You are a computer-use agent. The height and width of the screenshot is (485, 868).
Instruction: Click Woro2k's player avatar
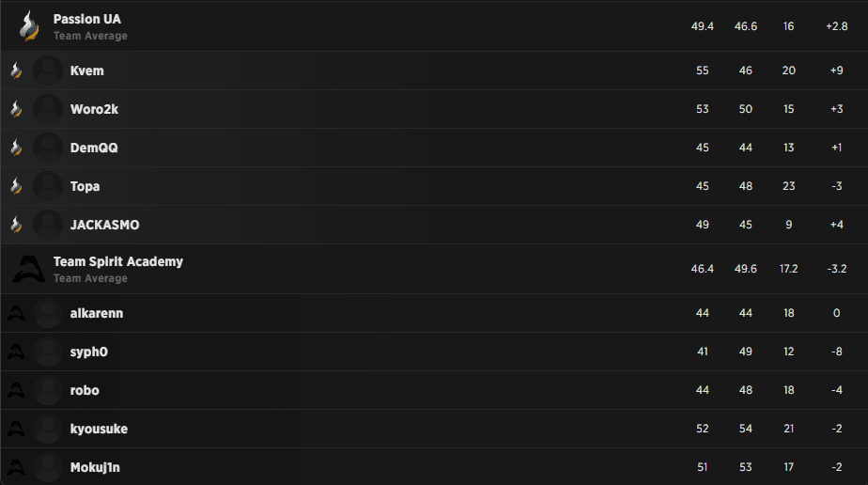[48, 109]
